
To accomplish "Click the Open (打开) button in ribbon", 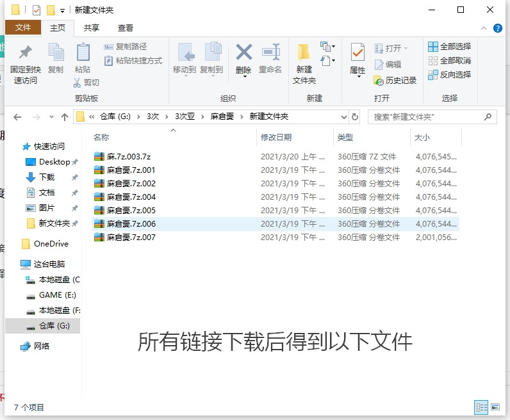I will (x=391, y=49).
